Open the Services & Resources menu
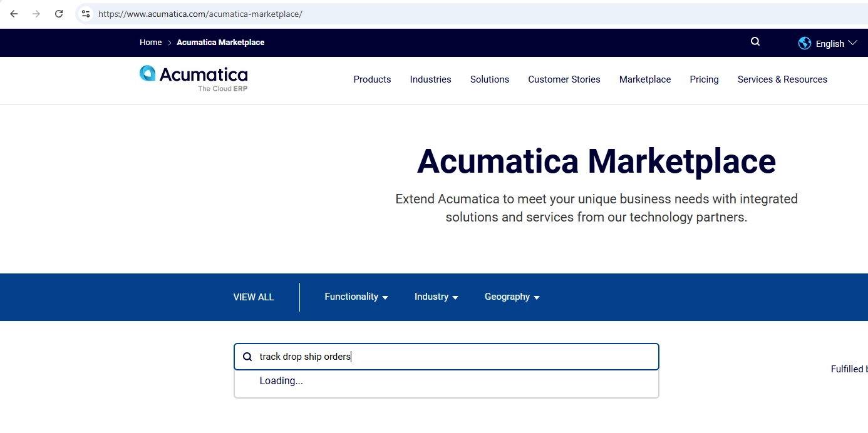 pyautogui.click(x=782, y=79)
